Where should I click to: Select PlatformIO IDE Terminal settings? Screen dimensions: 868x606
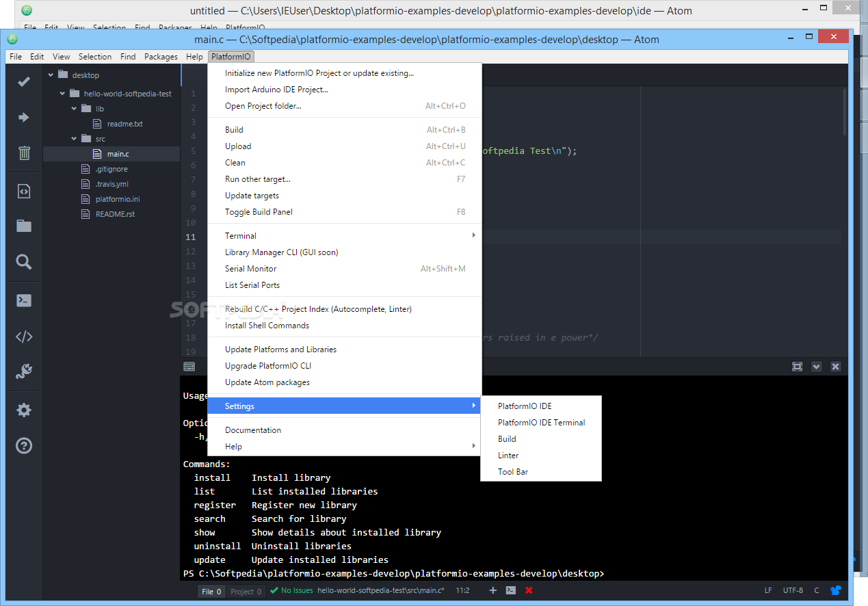click(x=541, y=422)
